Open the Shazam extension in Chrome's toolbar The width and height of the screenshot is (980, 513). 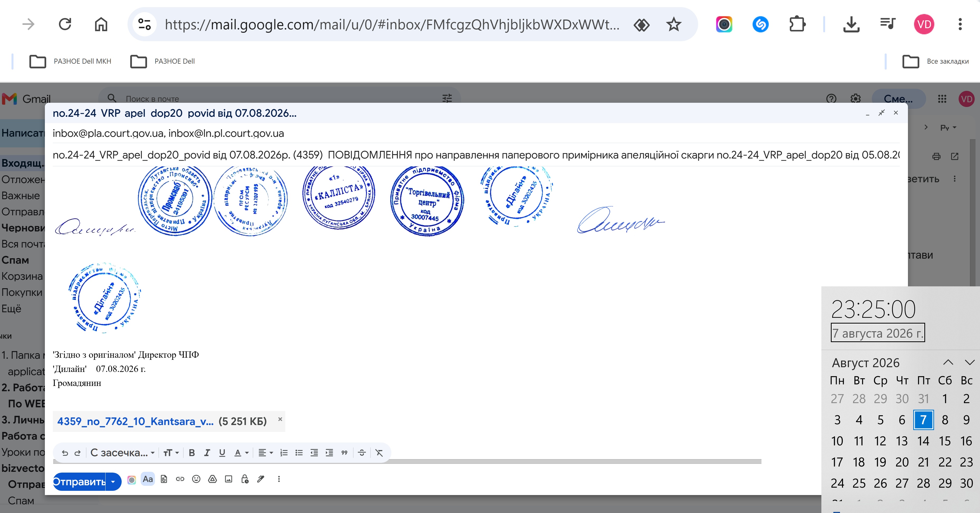click(760, 24)
